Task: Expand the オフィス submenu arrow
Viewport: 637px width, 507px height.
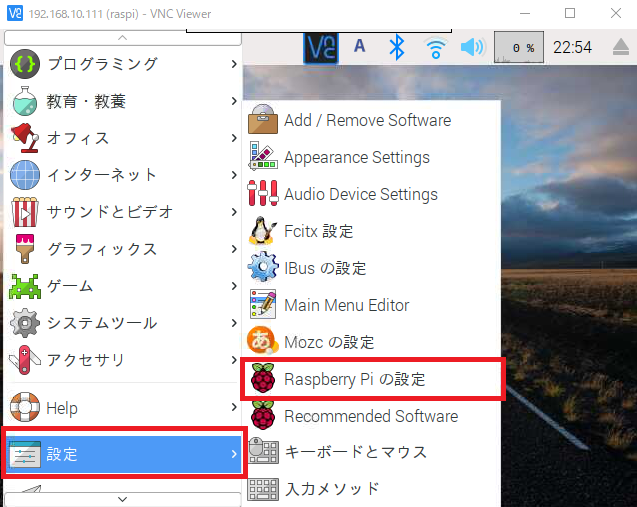Action: point(234,138)
